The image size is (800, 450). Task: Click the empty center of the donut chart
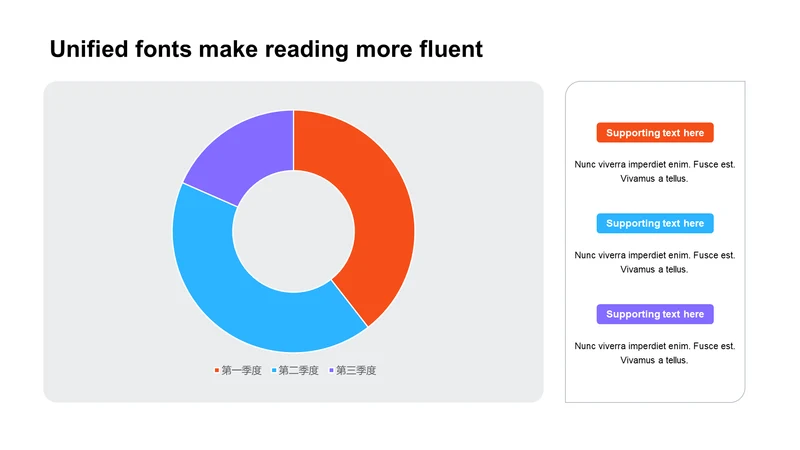coord(293,232)
